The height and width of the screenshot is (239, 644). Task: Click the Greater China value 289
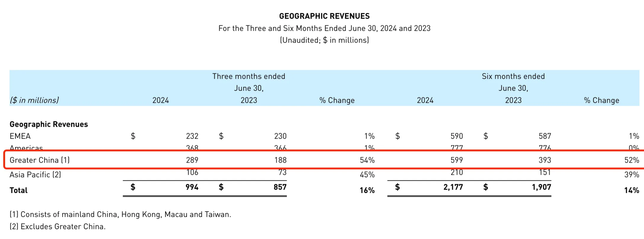[x=192, y=160]
